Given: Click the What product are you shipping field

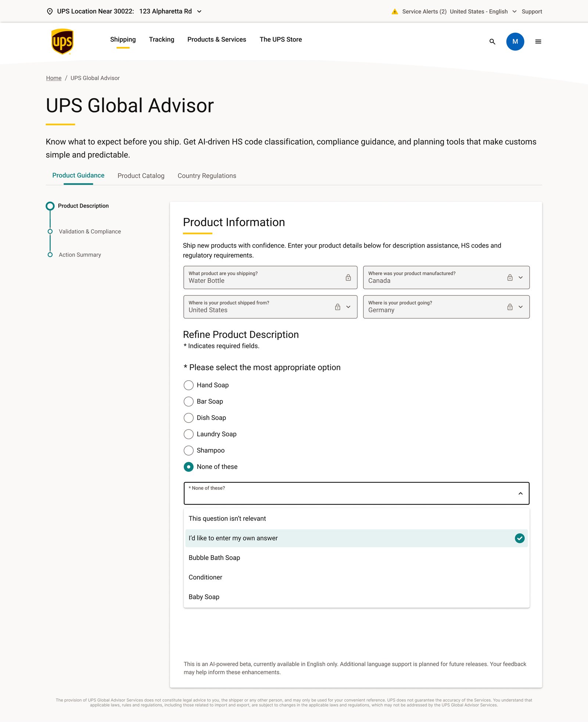Looking at the screenshot, I should click(270, 277).
